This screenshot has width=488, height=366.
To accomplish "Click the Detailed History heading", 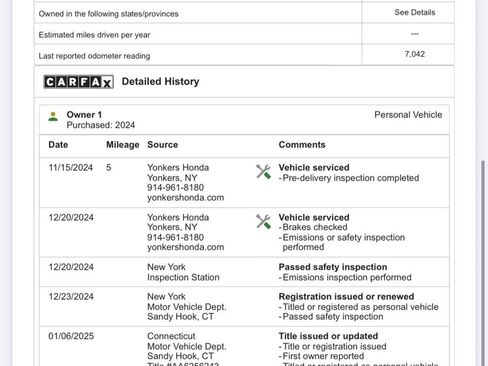I will click(161, 81).
